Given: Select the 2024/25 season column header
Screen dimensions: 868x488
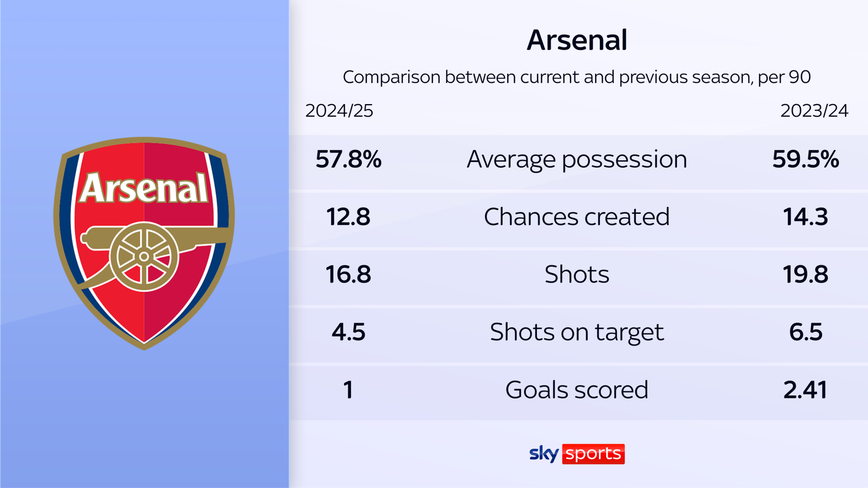Looking at the screenshot, I should point(339,111).
